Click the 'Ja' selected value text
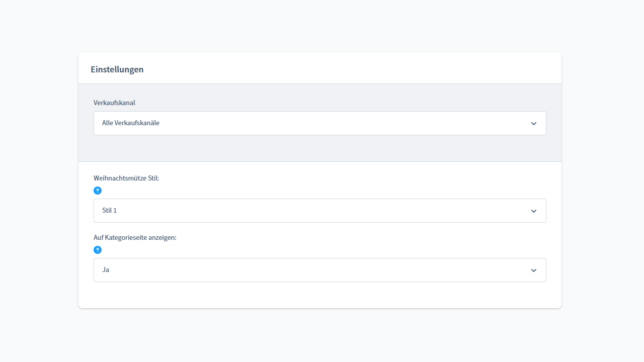 coord(106,269)
